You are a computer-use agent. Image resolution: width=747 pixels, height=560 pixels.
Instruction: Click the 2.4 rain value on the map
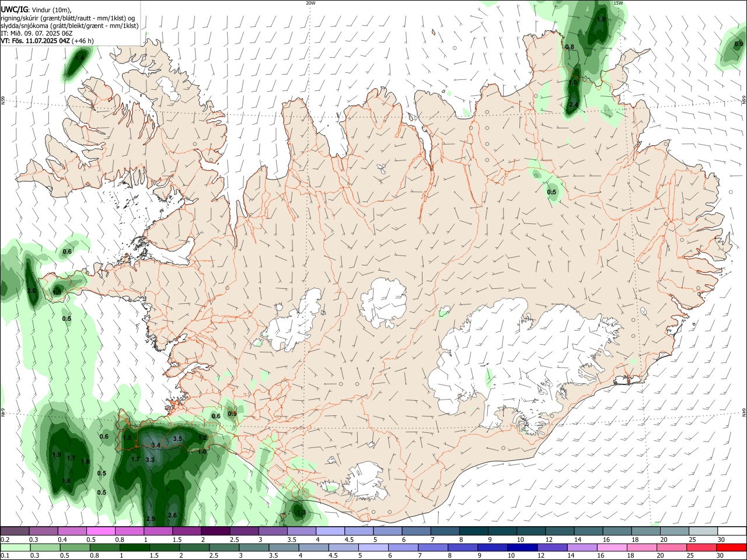point(574,105)
